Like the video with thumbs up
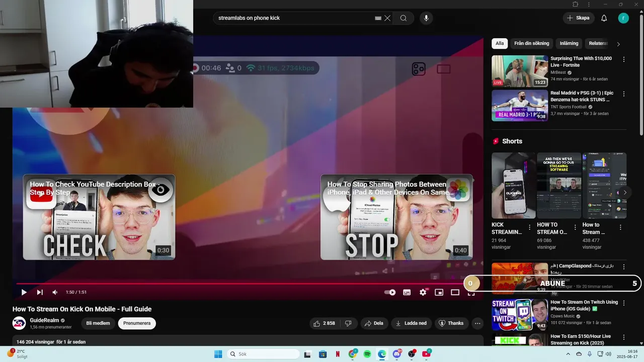Viewport: 644px width, 362px height. click(x=324, y=323)
